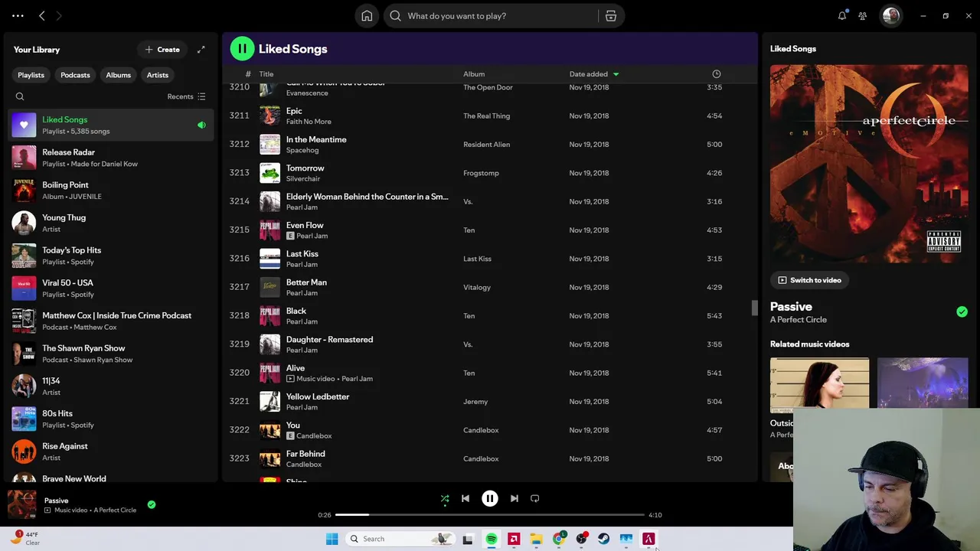Open The Real Thing album link

486,116
